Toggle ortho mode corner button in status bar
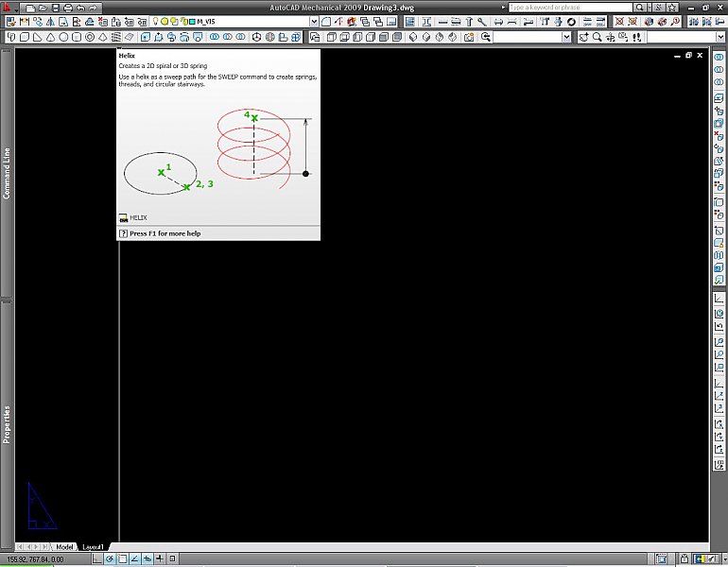This screenshot has height=567, width=728. [97, 559]
